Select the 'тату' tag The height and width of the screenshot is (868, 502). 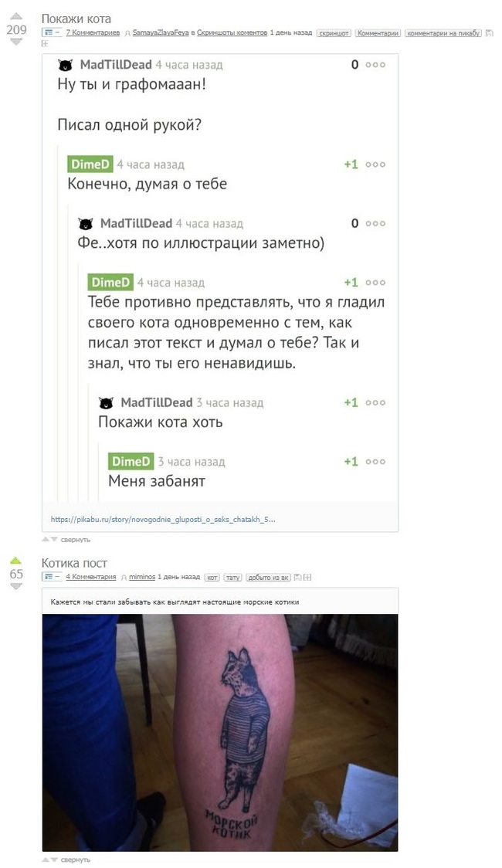pos(233,577)
